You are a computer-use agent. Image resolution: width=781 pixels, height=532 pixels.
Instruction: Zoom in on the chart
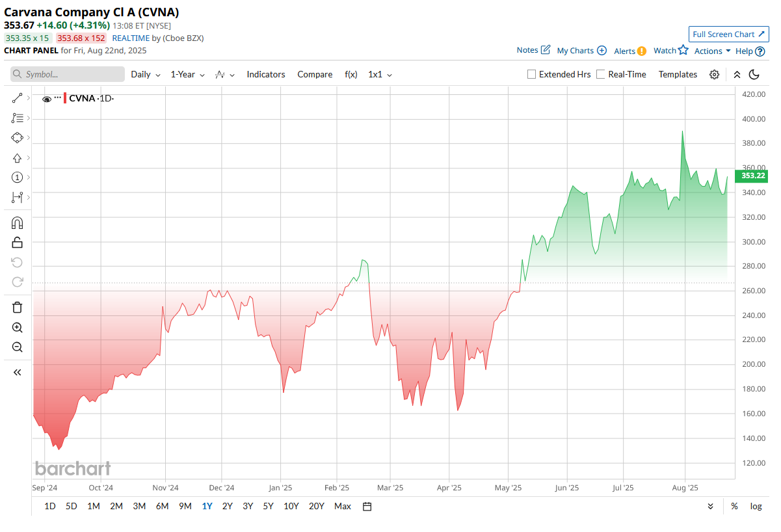pos(18,328)
